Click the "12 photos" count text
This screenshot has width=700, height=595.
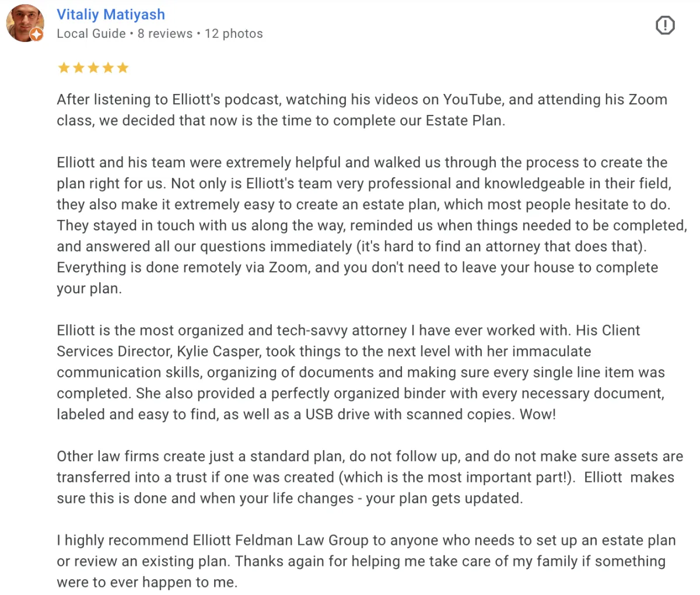[234, 34]
